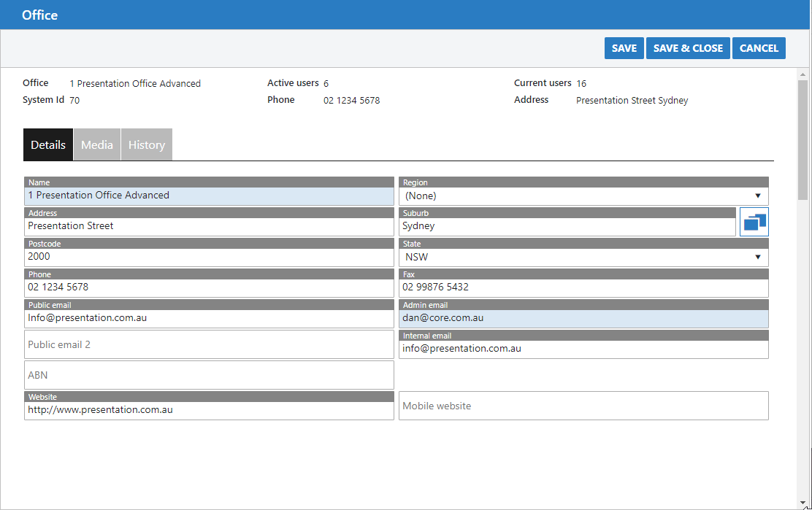This screenshot has width=812, height=510.
Task: Click the Phone number input field
Action: pos(209,287)
